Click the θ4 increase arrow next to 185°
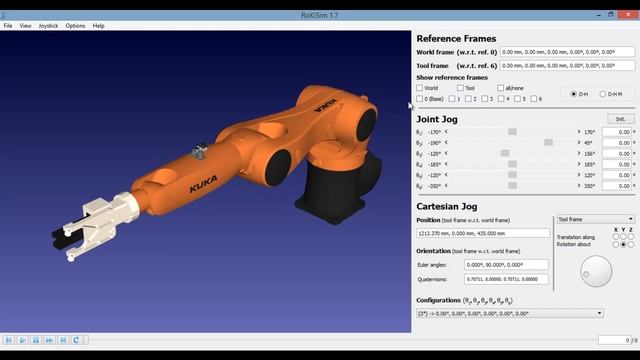Screen dimensions: 640x360 [579, 164]
